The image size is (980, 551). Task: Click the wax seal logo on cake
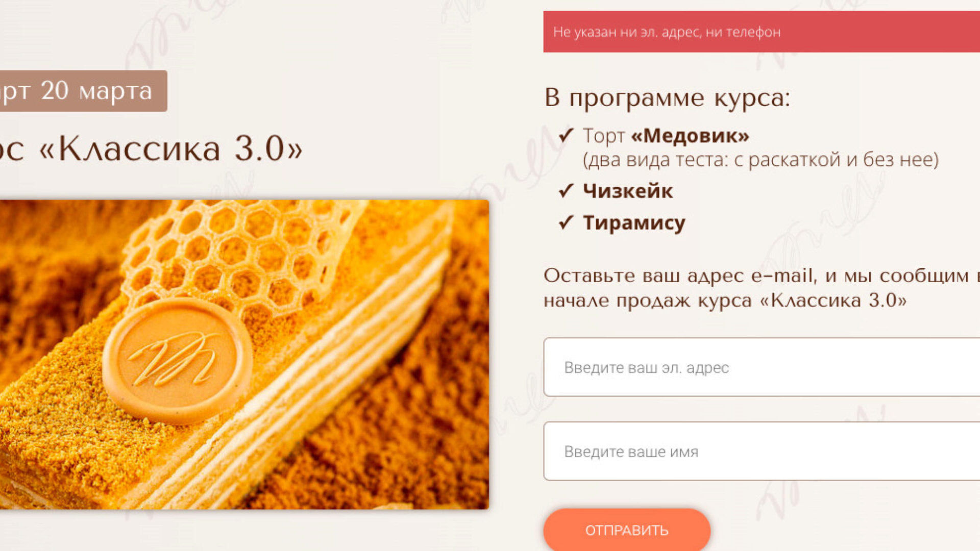point(177,360)
